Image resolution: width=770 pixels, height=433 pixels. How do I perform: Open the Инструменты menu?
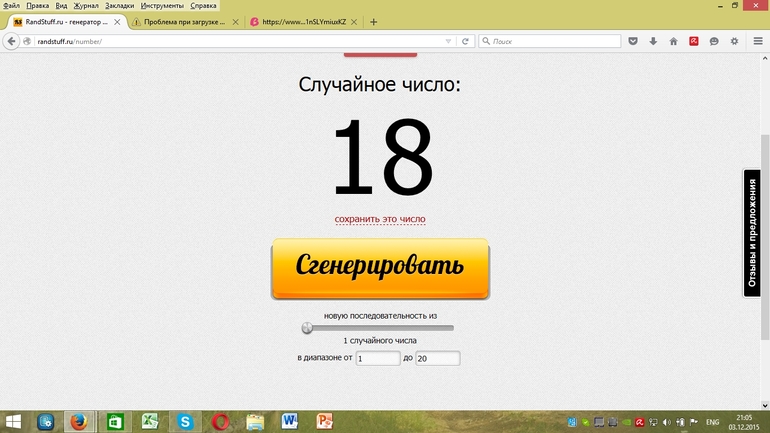click(x=162, y=5)
